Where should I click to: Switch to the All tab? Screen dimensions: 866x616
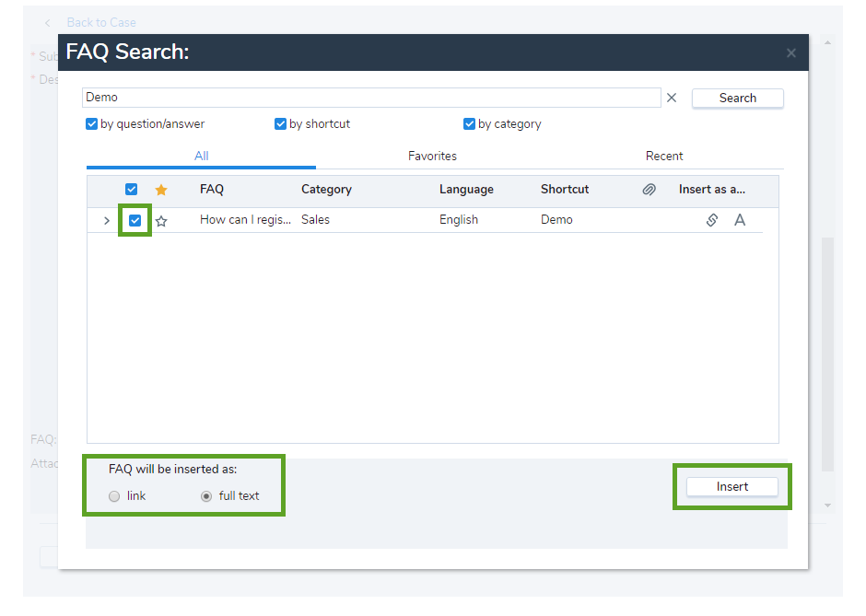(201, 157)
